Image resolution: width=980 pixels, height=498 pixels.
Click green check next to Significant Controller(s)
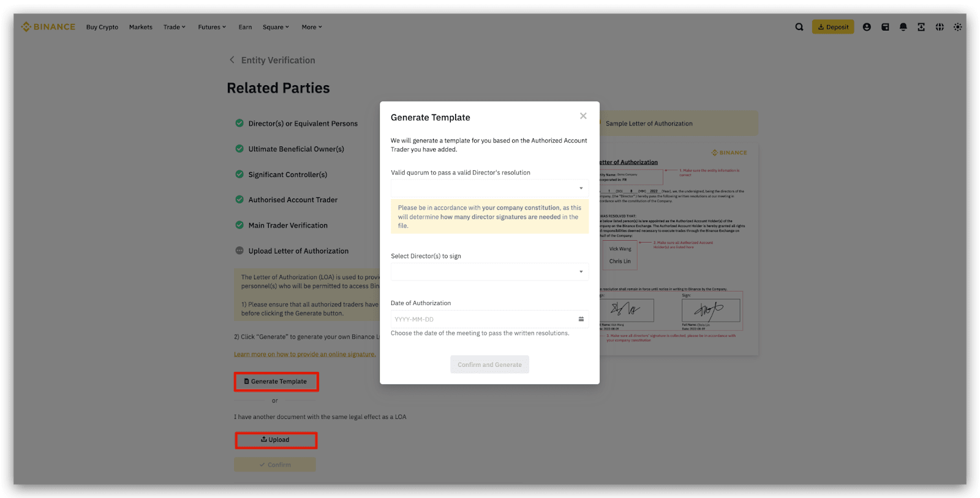click(239, 175)
